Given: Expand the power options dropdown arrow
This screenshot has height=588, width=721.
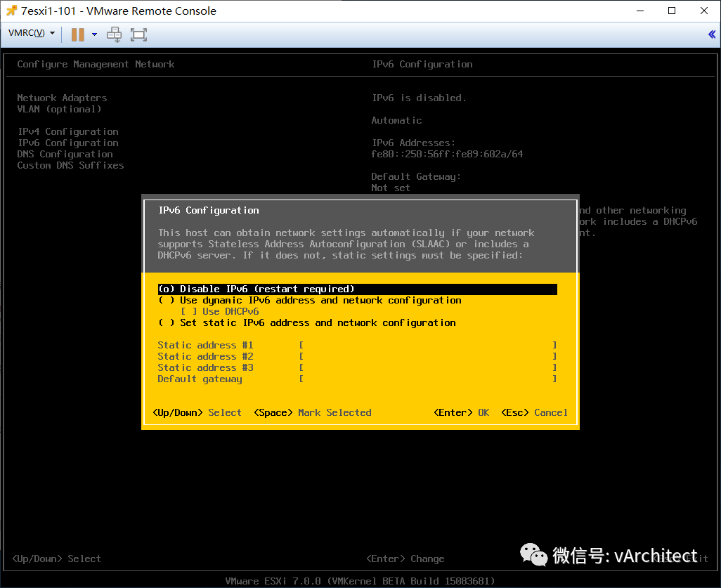Looking at the screenshot, I should pos(94,34).
